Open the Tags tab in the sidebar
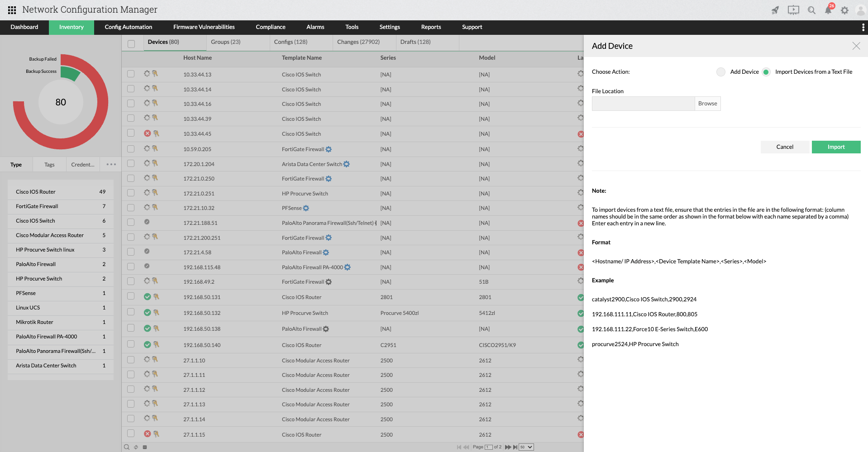The image size is (868, 452). point(49,165)
